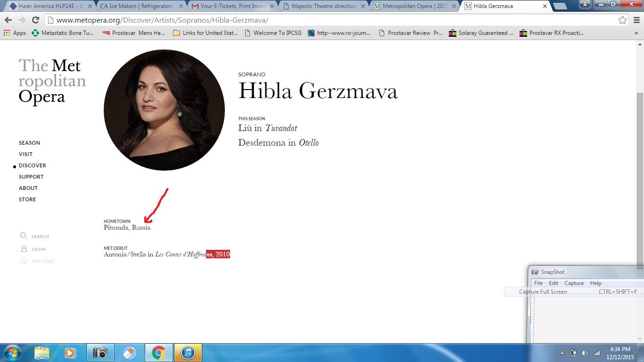Open the Prostavar RX Proacti... bookmark
The height and width of the screenshot is (362, 644).
tap(552, 33)
